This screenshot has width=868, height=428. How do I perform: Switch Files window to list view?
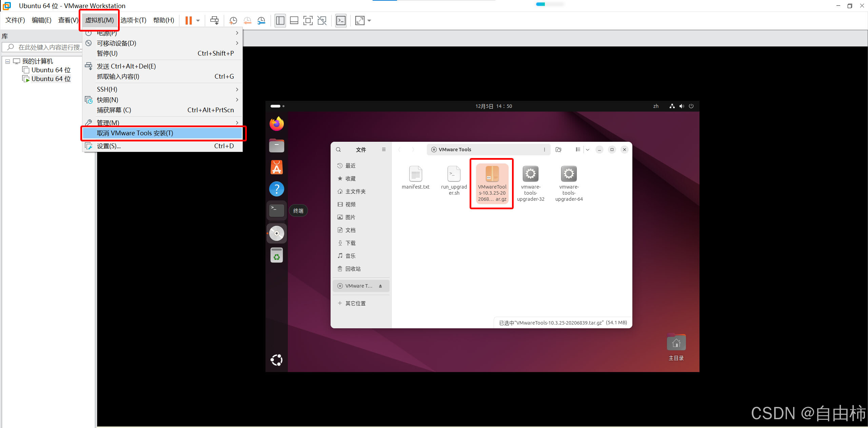coord(578,150)
